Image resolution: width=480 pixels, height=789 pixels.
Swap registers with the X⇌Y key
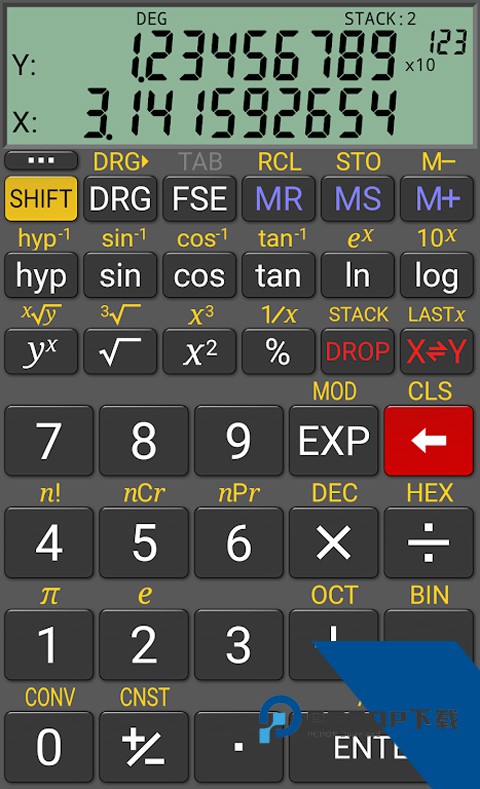pos(437,351)
